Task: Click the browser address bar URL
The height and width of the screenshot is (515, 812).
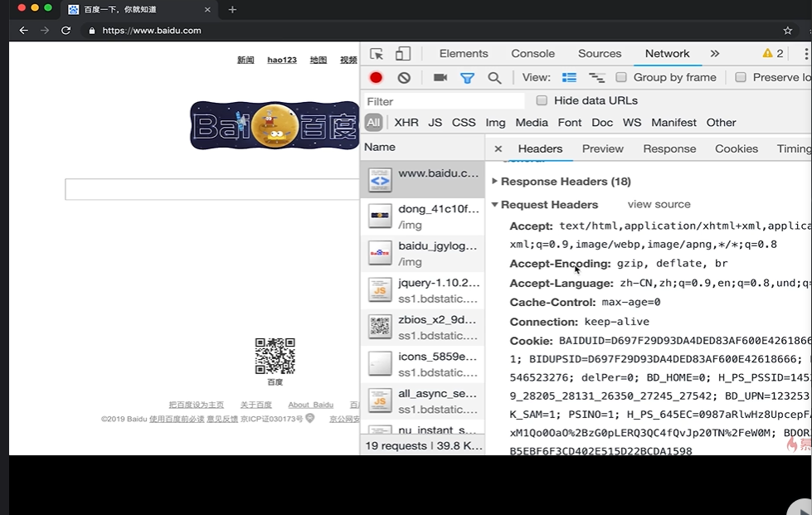Action: (152, 31)
